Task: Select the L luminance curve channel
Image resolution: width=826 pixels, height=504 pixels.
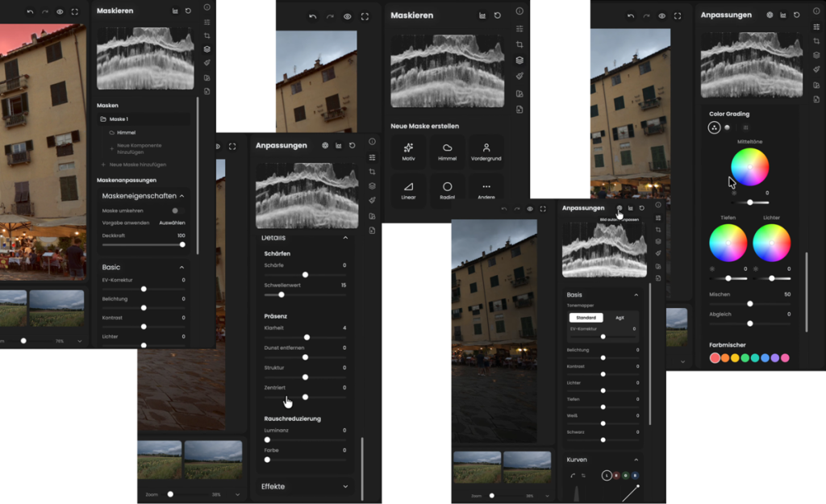Action: point(607,476)
